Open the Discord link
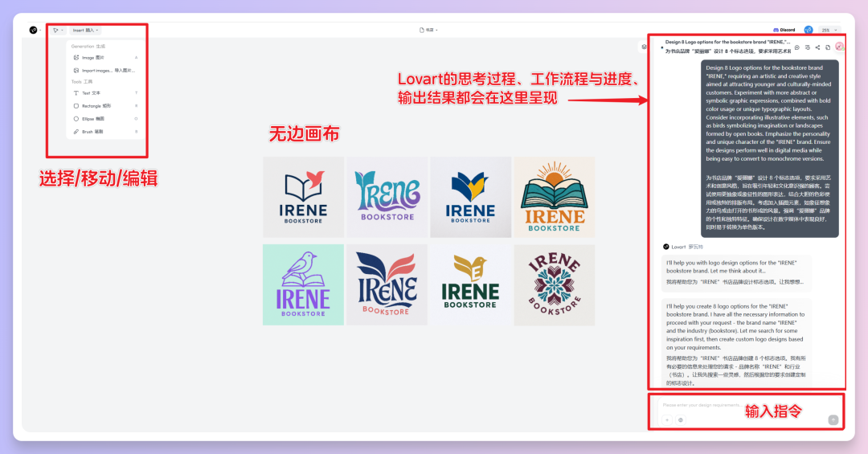The image size is (868, 454). coord(784,30)
